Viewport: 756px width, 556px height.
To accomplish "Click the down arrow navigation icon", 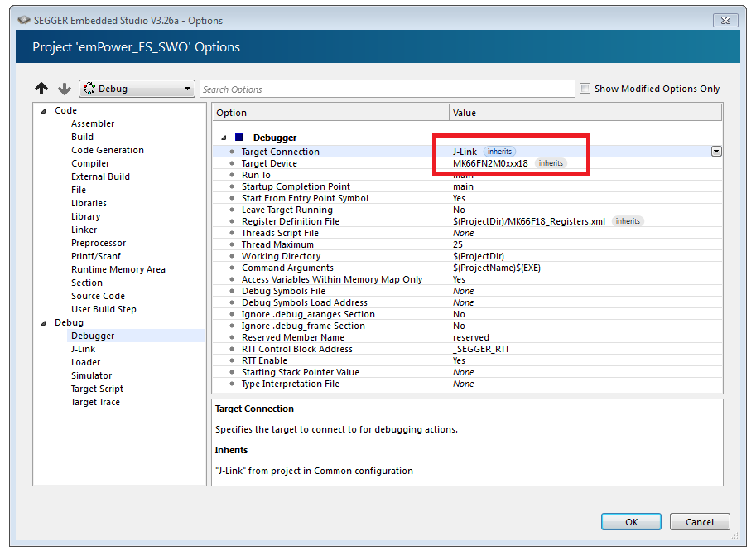I will click(x=65, y=89).
